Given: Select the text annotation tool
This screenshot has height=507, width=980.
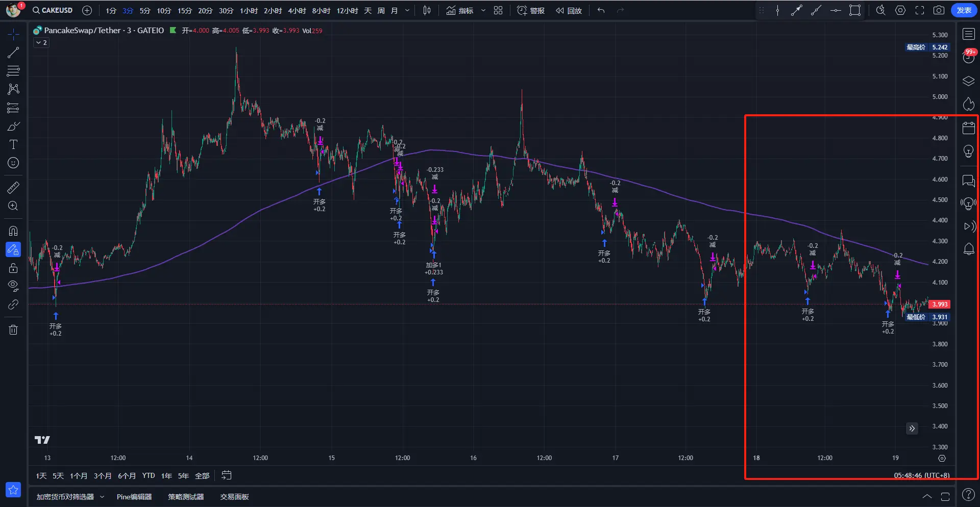Looking at the screenshot, I should 13,144.
